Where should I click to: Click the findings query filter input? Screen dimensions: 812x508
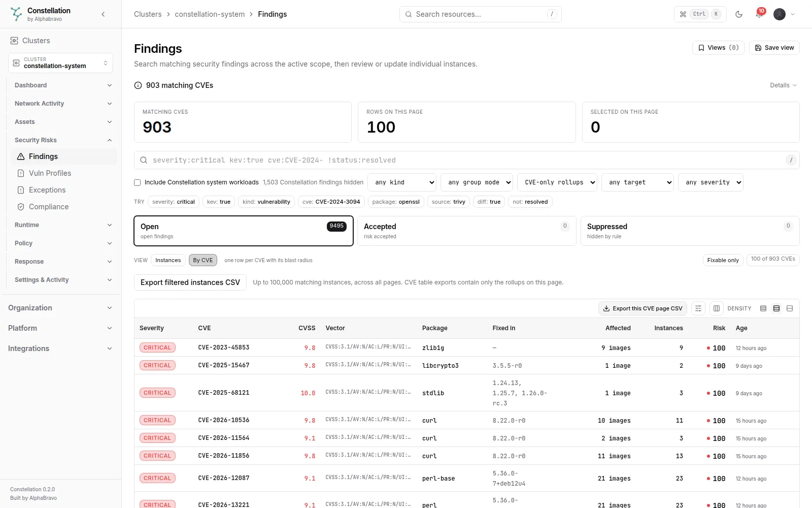[x=467, y=160]
